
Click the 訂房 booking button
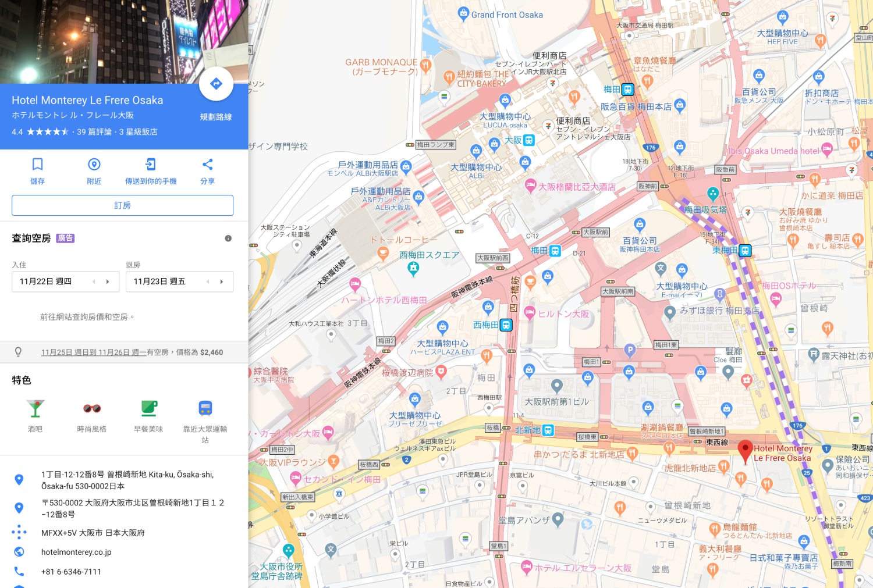pos(122,205)
